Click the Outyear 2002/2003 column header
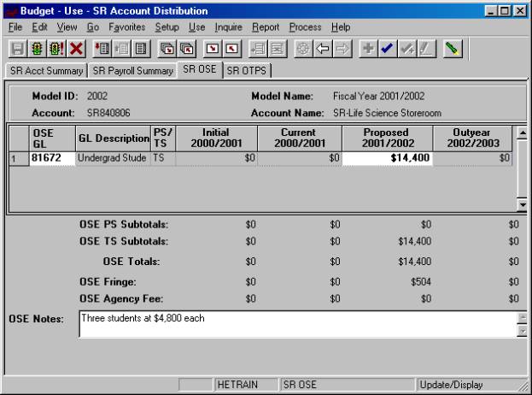The width and height of the screenshot is (532, 395). (472, 138)
